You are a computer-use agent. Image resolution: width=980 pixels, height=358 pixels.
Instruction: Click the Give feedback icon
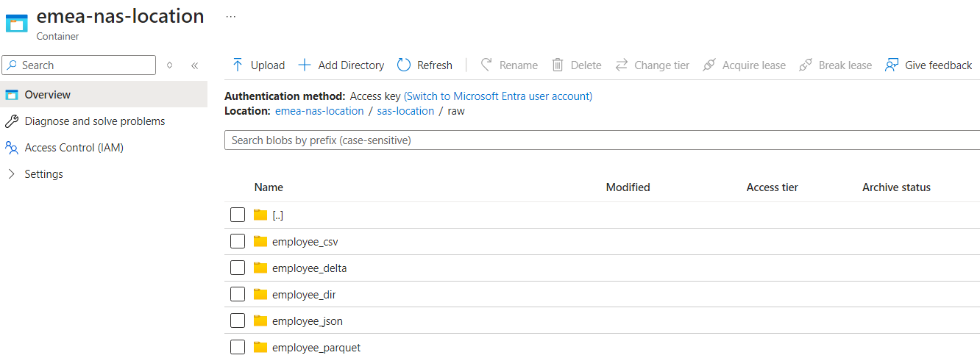click(892, 65)
